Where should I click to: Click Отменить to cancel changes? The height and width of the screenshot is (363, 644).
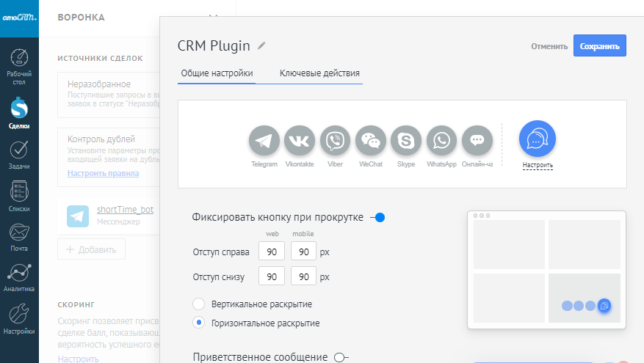coord(549,46)
